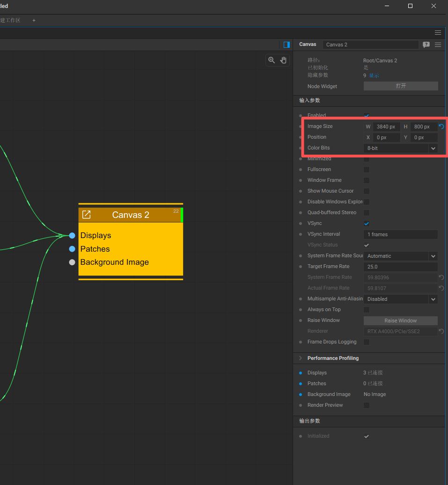Image resolution: width=448 pixels, height=485 pixels.
Task: Open the help icon next to Canvas name
Action: click(x=426, y=45)
